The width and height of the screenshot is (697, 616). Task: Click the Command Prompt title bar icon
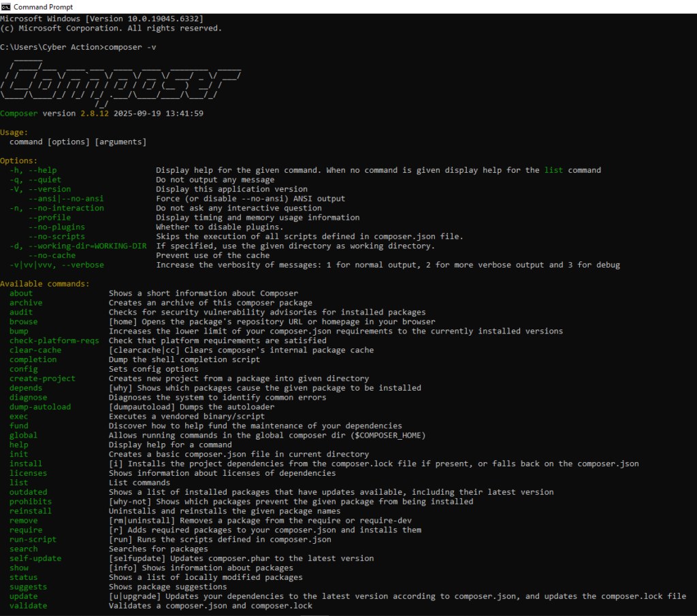point(6,6)
